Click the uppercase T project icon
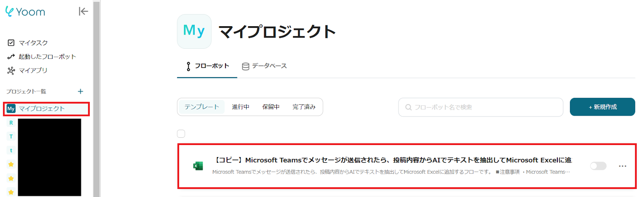644x197 pixels. (x=11, y=137)
